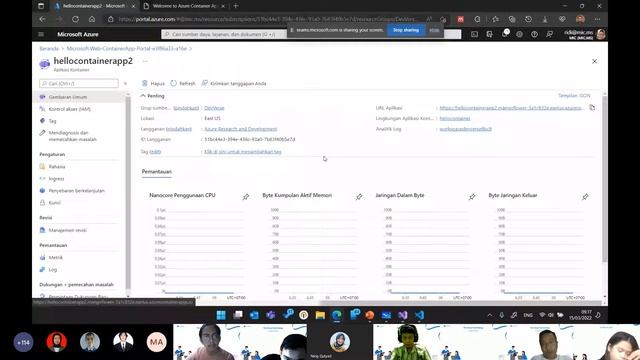
Task: Open a new browser tab
Action: pos(236,6)
